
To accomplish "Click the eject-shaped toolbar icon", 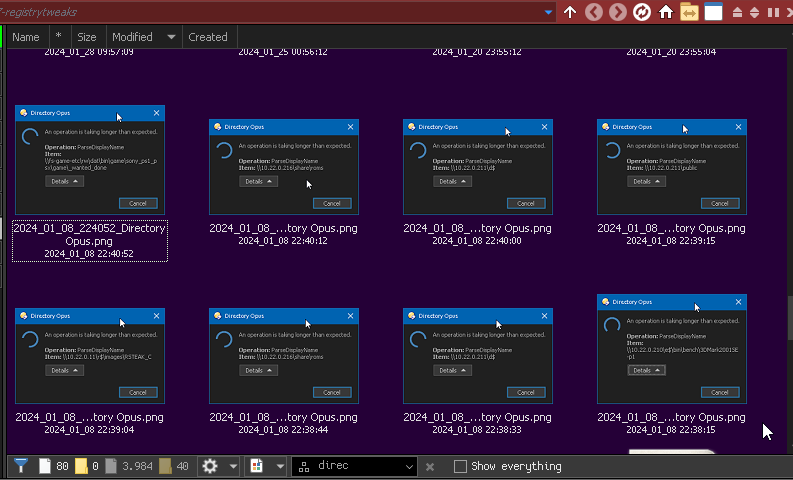I will [737, 12].
